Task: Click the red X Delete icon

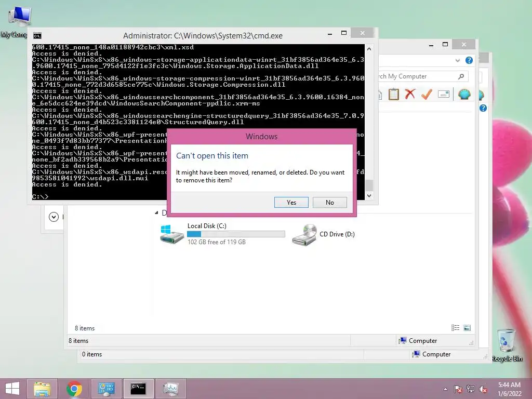Action: (x=410, y=94)
